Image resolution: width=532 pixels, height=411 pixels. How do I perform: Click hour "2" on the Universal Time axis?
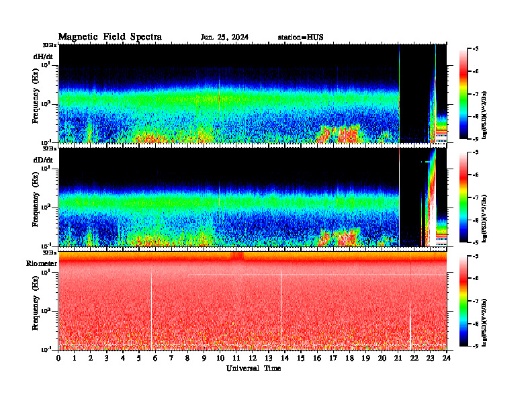point(91,358)
